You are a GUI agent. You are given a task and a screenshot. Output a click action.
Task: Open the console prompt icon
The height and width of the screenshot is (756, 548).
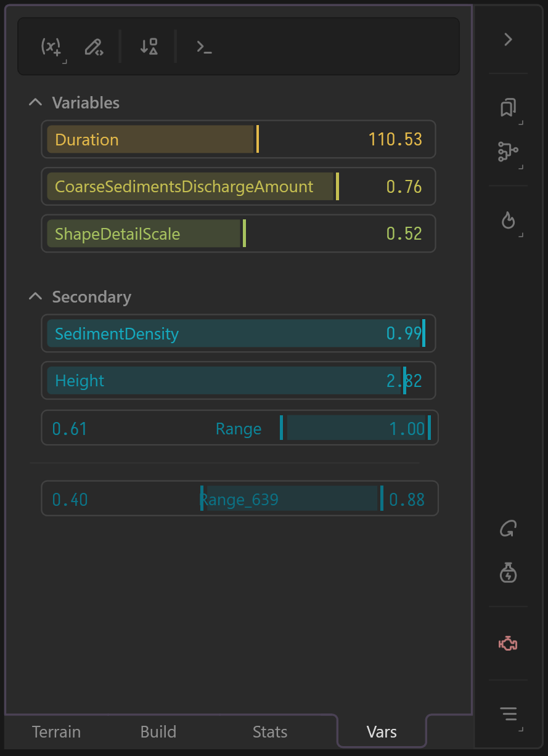click(204, 47)
